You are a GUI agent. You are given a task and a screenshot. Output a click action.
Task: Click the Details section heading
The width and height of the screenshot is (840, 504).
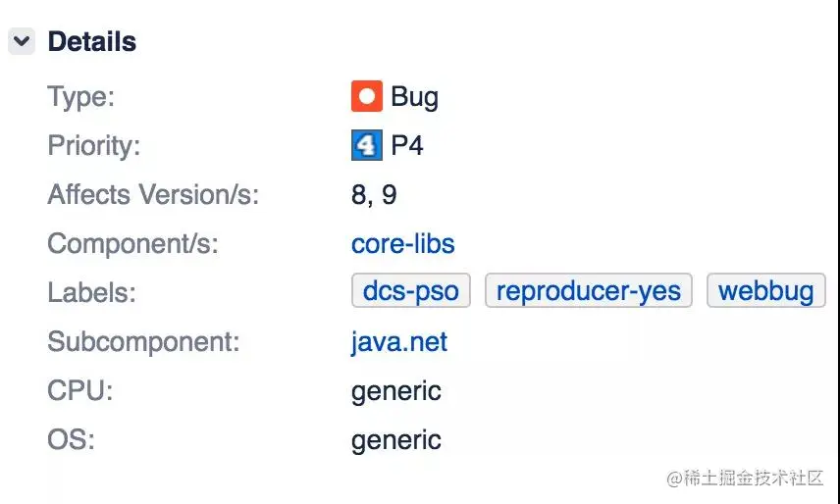(x=91, y=42)
